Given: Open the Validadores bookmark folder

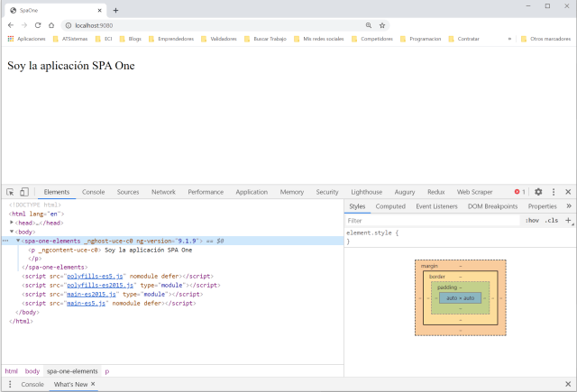Looking at the screenshot, I should [218, 39].
